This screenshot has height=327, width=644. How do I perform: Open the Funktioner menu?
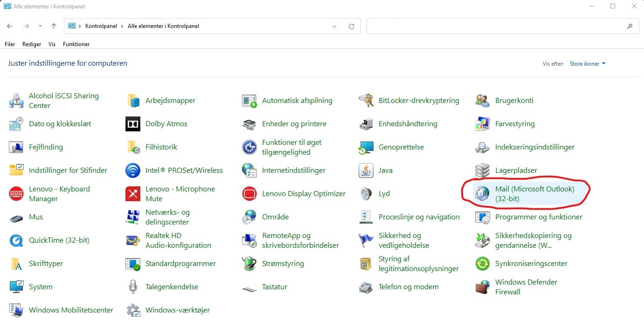[76, 44]
